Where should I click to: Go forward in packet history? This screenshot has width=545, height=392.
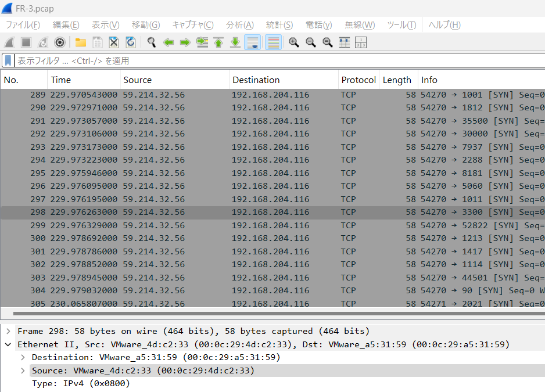click(x=185, y=42)
